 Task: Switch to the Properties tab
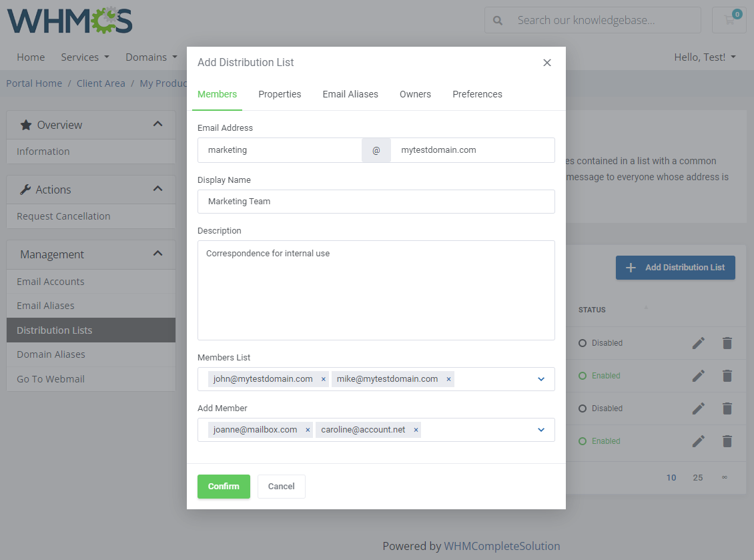pyautogui.click(x=280, y=94)
